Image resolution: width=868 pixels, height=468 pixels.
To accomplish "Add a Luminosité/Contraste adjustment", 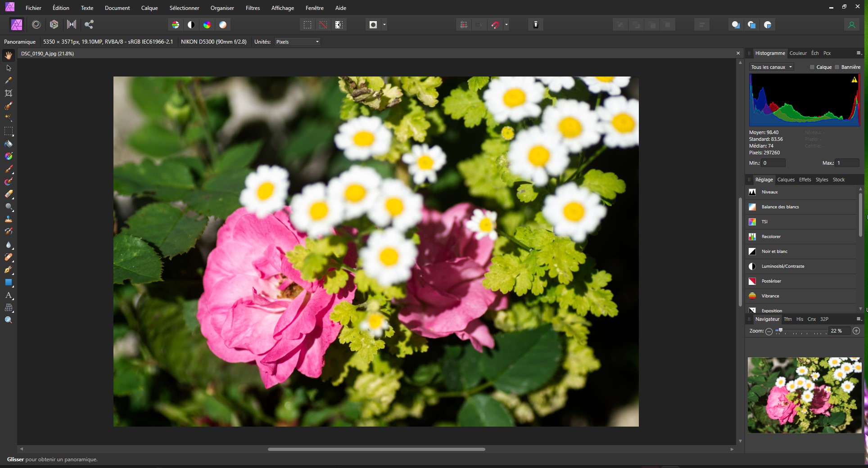I will tap(782, 266).
